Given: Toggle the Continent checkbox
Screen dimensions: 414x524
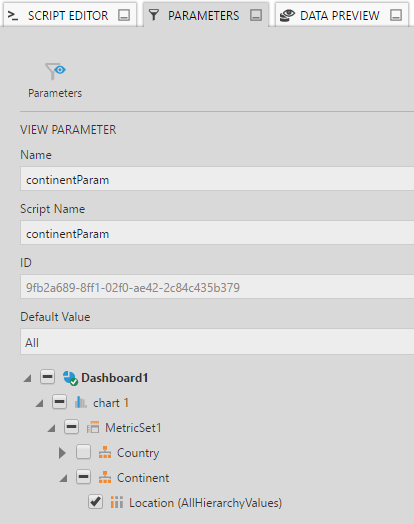Looking at the screenshot, I should tap(83, 477).
